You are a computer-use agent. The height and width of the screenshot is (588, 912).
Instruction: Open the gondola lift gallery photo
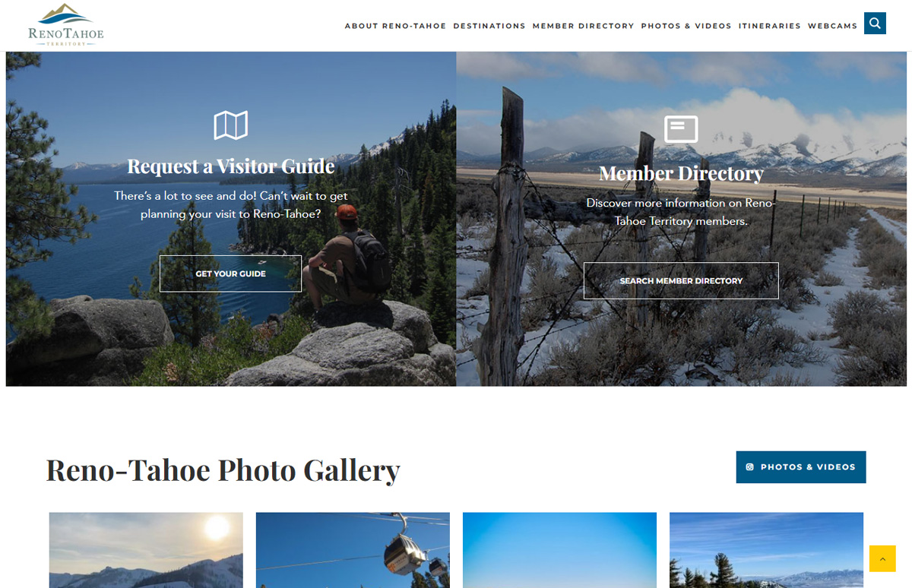pyautogui.click(x=353, y=550)
